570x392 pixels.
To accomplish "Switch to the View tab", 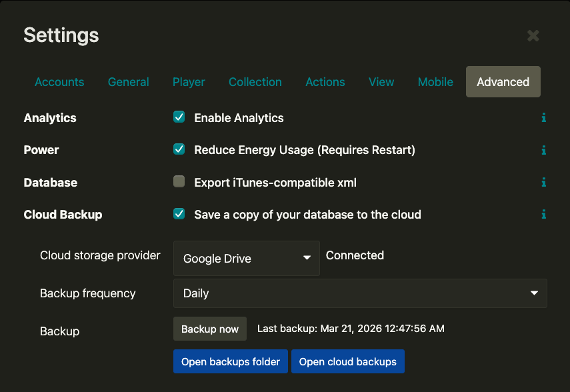I will tap(381, 82).
